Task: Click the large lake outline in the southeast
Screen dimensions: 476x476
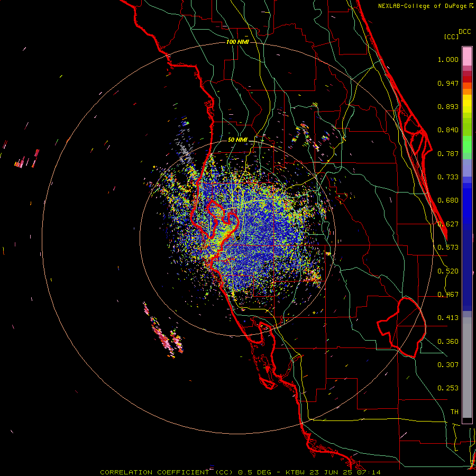Action: click(x=401, y=327)
